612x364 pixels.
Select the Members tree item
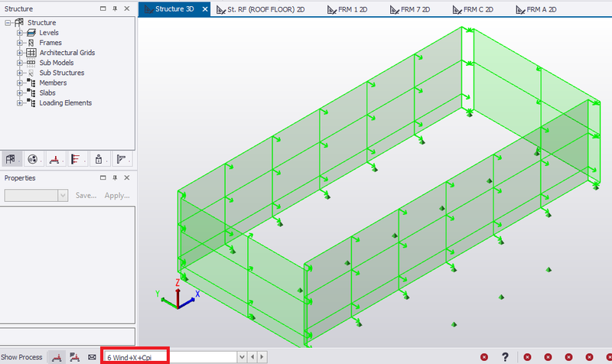point(53,83)
